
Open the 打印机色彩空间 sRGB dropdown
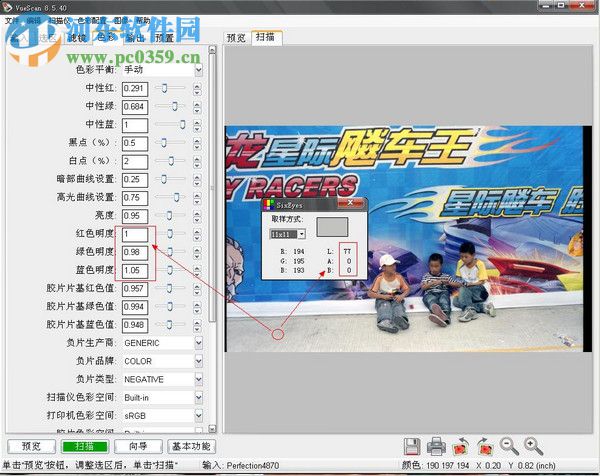click(199, 416)
